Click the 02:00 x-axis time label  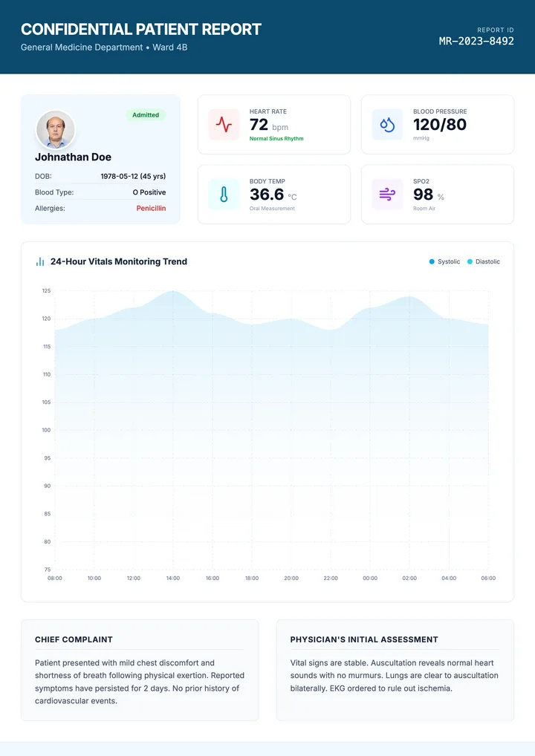click(x=409, y=578)
